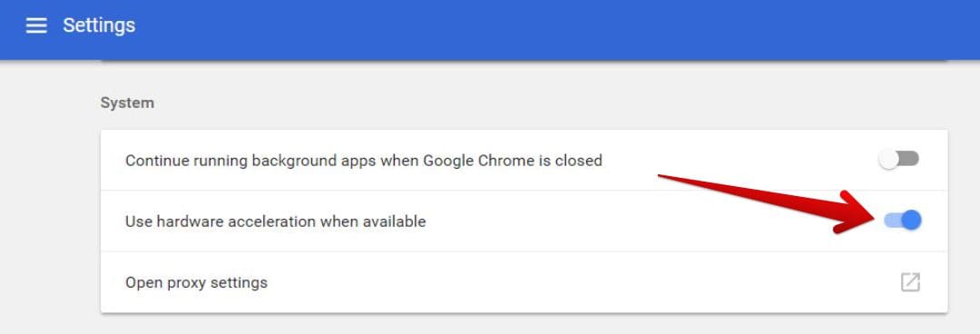Enable continue running background apps toggle
The image size is (980, 334).
pos(898,160)
